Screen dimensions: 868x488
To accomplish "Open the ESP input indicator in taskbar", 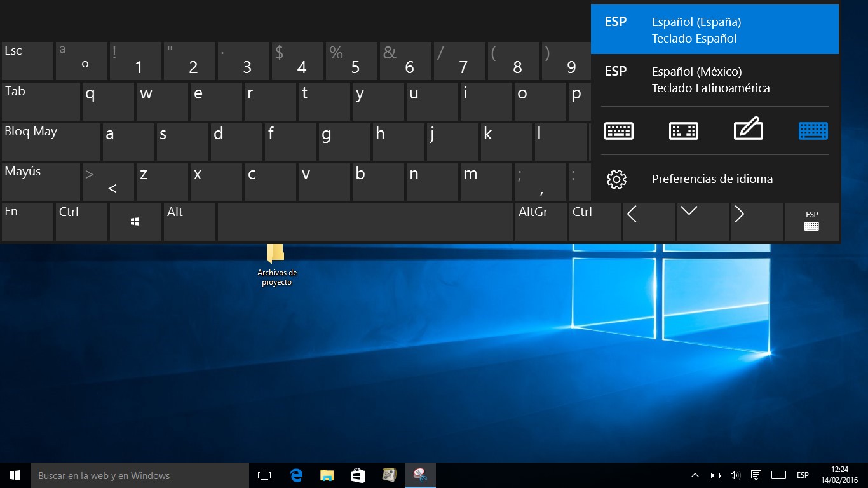I will [x=803, y=475].
